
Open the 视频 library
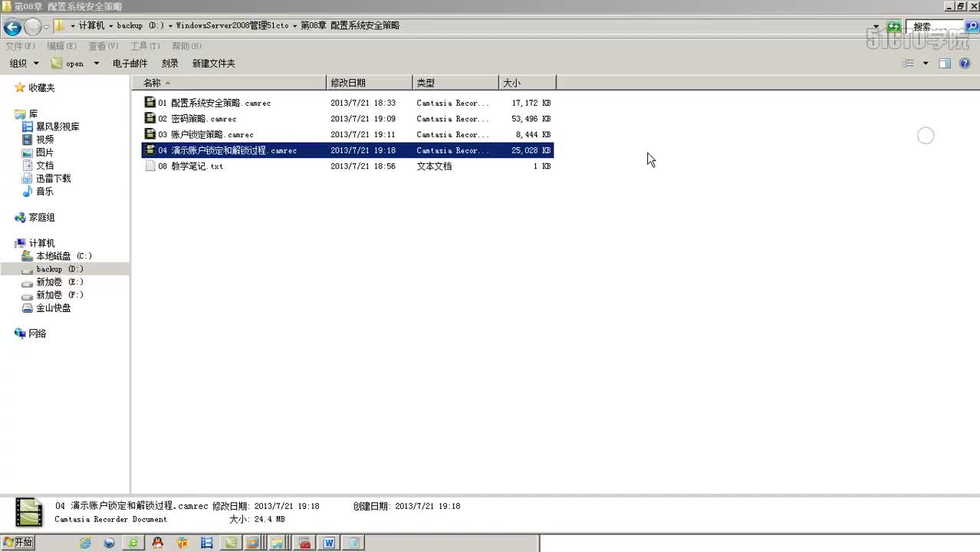44,140
